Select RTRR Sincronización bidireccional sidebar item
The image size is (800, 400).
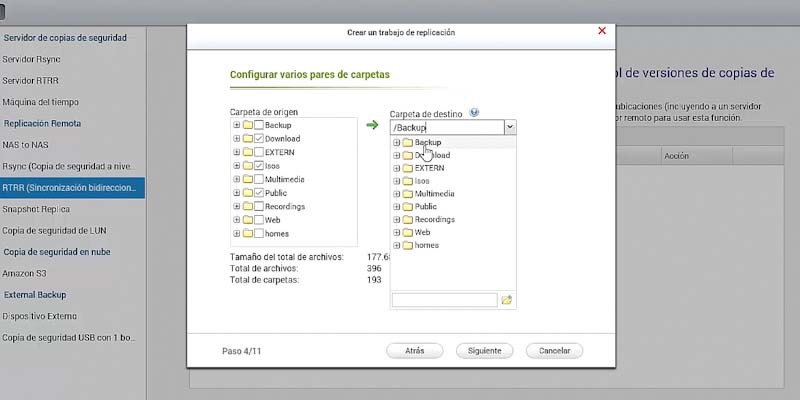pyautogui.click(x=72, y=188)
